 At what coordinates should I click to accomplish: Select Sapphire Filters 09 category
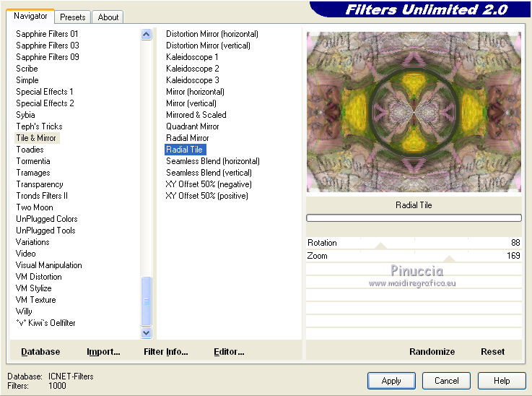click(47, 57)
